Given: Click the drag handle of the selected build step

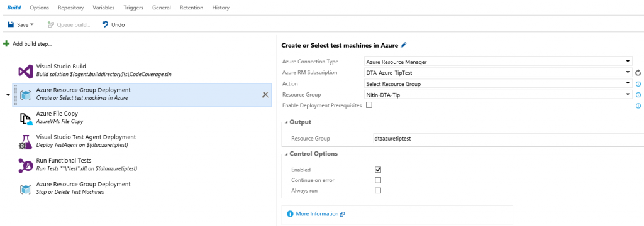Looking at the screenshot, I should click(x=15, y=95).
